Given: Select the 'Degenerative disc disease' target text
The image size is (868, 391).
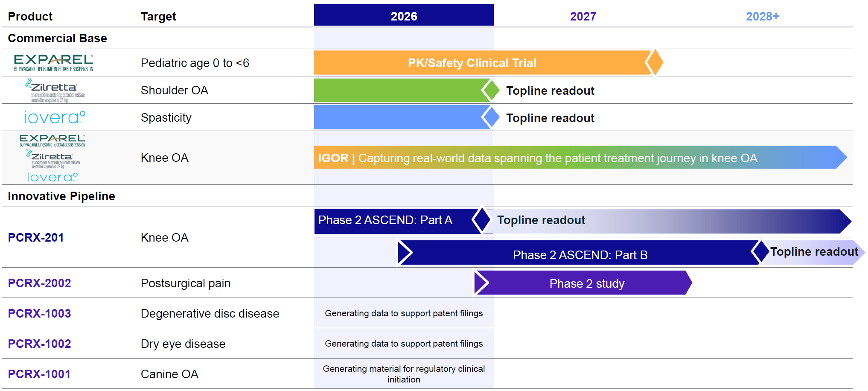Looking at the screenshot, I should pyautogui.click(x=210, y=313).
